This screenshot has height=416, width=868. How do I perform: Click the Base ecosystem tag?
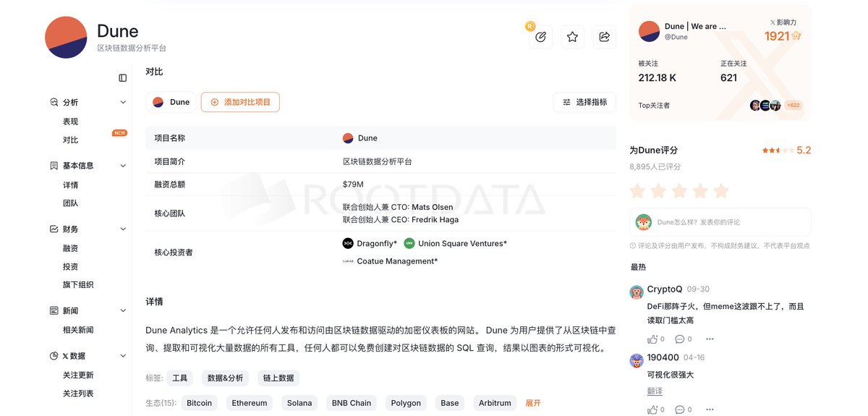pos(450,403)
